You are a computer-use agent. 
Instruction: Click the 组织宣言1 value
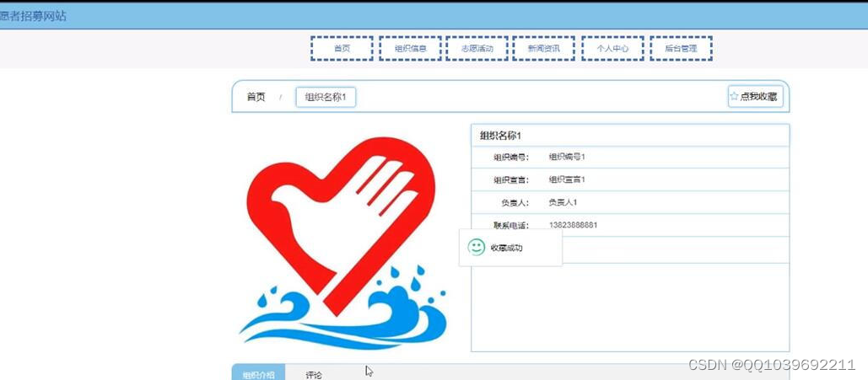tap(567, 179)
